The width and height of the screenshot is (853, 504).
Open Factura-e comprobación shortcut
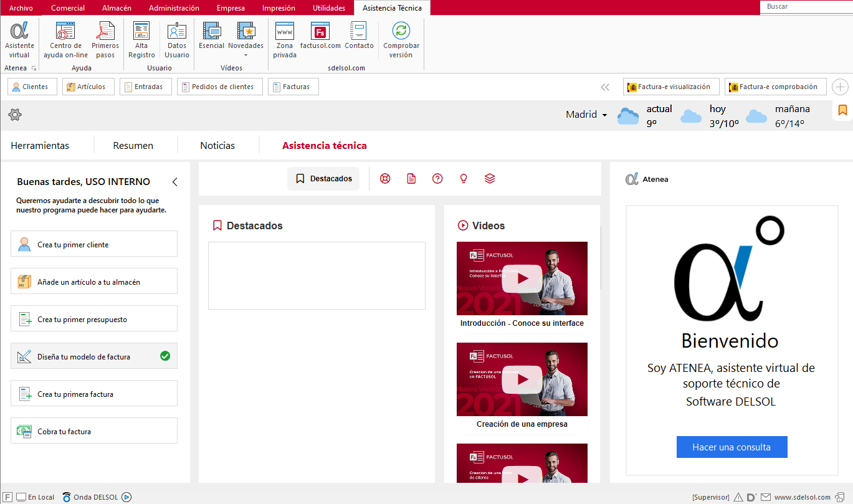click(x=776, y=87)
